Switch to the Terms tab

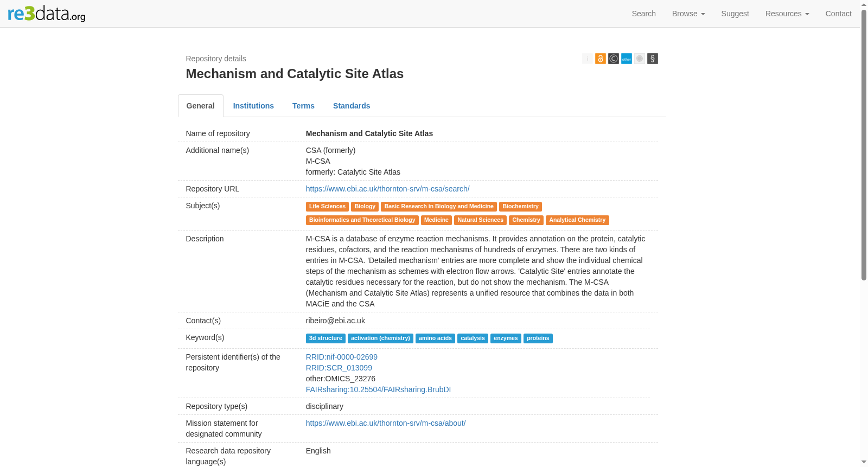coord(303,106)
